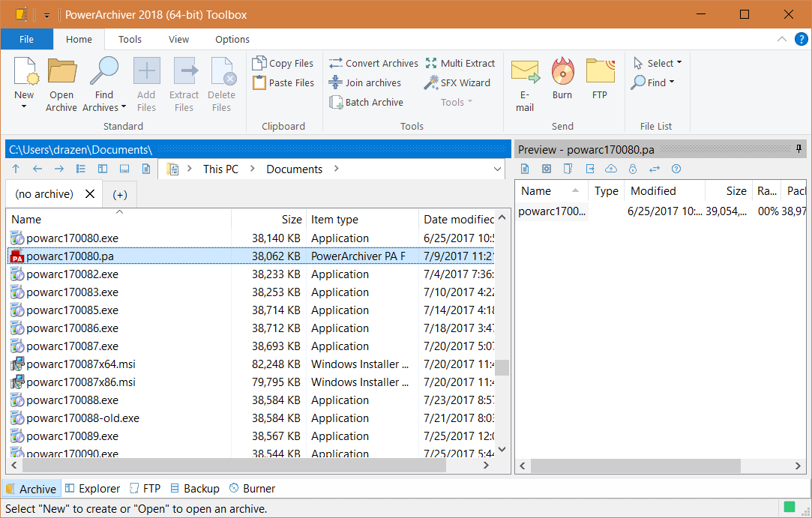Open the Batch Archive tool
The height and width of the screenshot is (518, 812).
pyautogui.click(x=366, y=103)
